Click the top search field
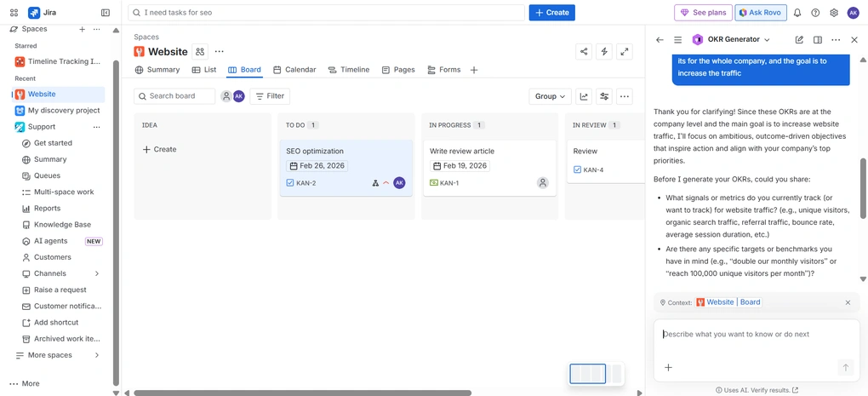 coord(326,13)
